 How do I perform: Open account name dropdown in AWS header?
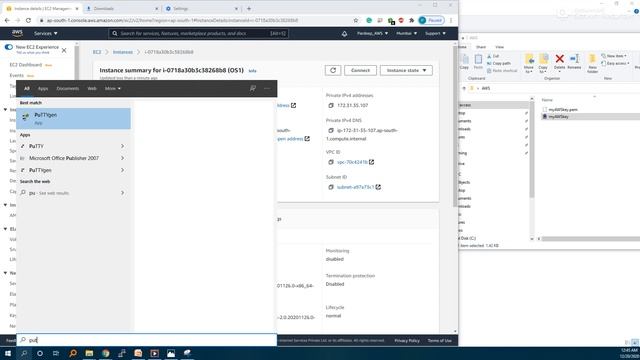tap(372, 33)
